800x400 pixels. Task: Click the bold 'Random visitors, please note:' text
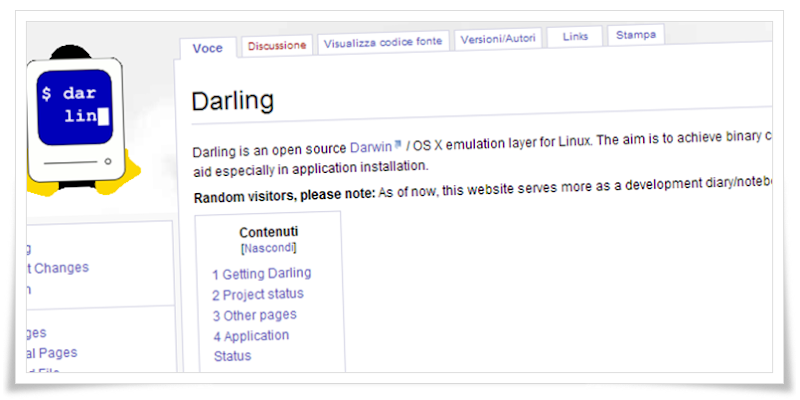coord(285,195)
